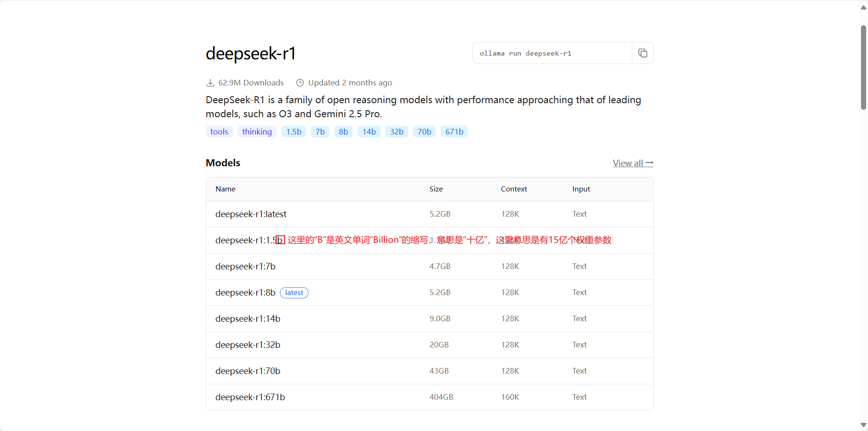Screen dimensions: 868x431
Task: Choose the 7b size tag
Action: point(320,132)
